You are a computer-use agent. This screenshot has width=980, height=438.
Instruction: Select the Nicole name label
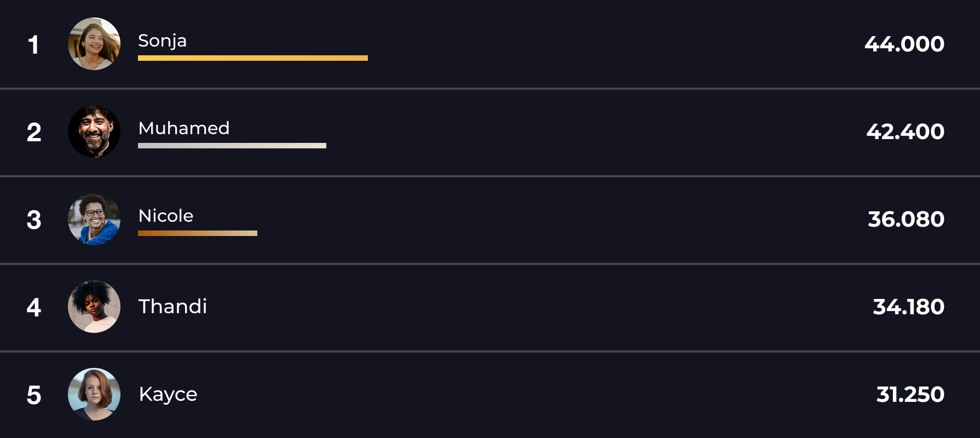click(166, 216)
